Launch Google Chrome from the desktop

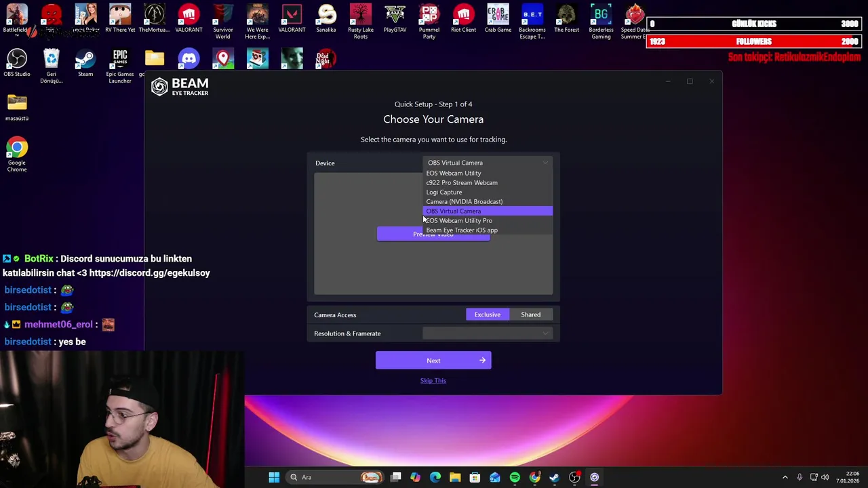[x=17, y=155]
